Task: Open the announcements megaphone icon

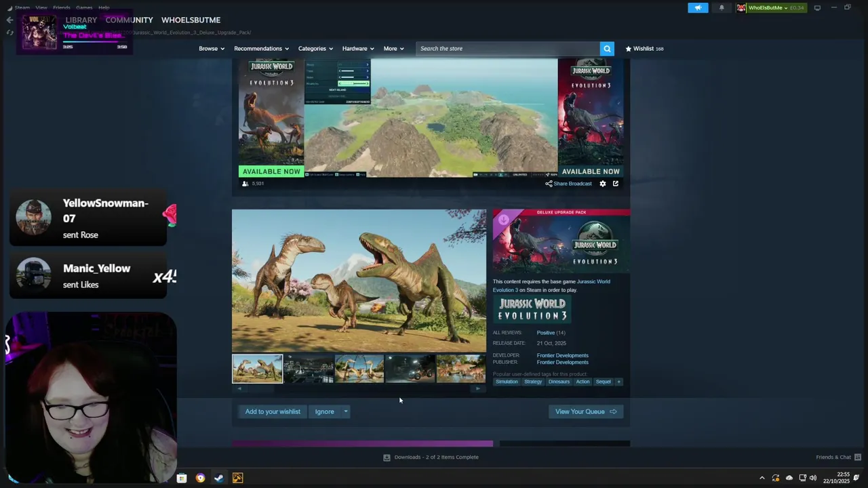Action: [698, 7]
